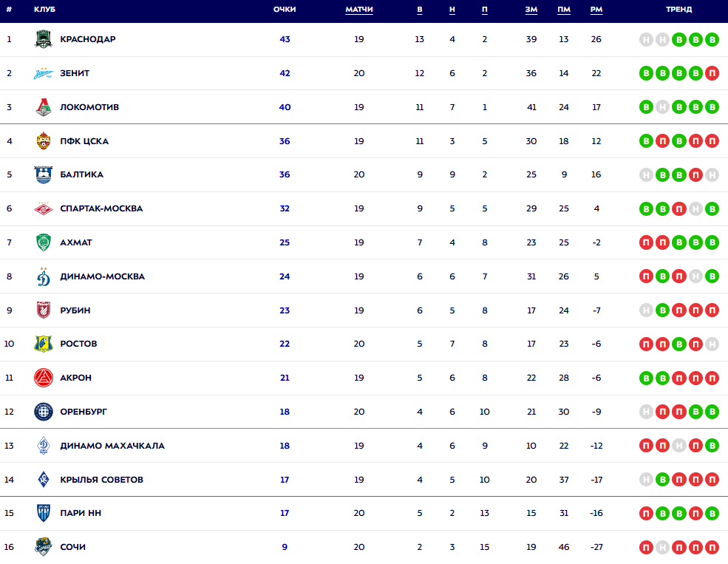Screen dimensions: 728x564
Task: Click Akron's 21 points value
Action: click(x=285, y=378)
